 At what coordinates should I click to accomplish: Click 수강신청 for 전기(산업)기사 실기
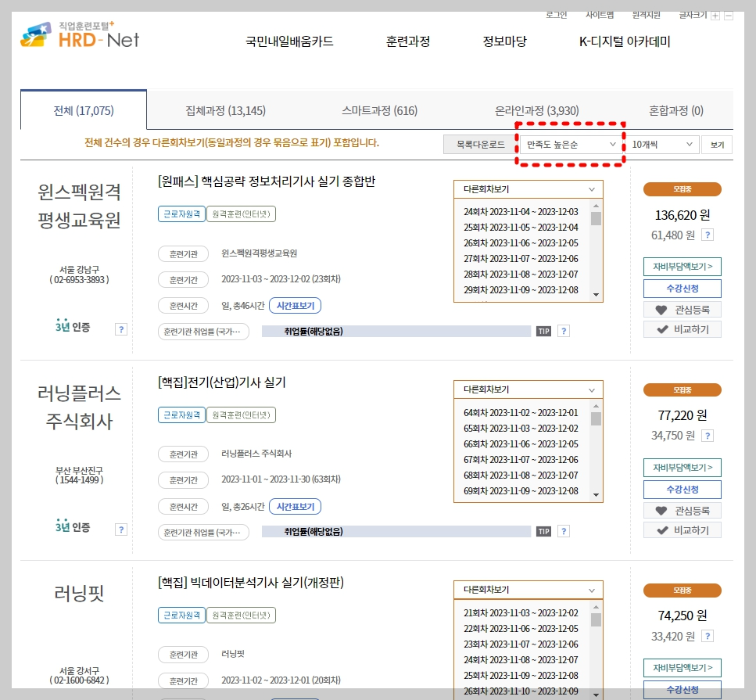tap(683, 489)
